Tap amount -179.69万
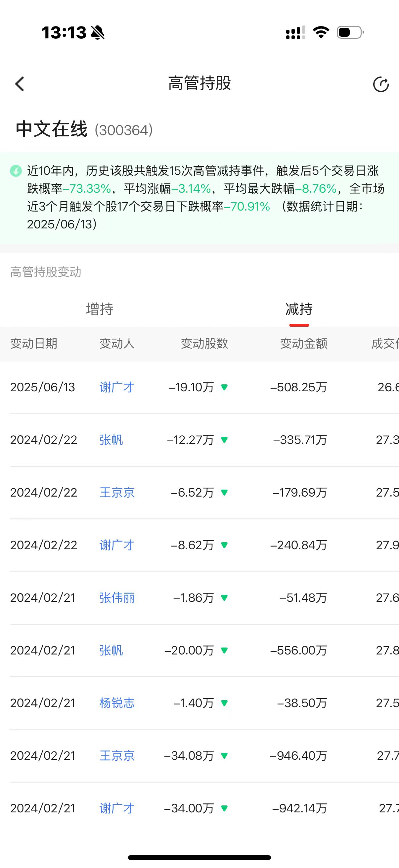 [300, 493]
